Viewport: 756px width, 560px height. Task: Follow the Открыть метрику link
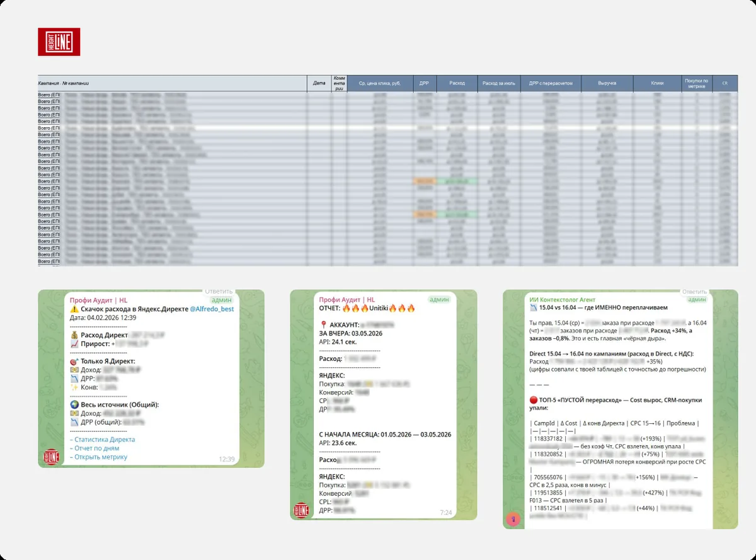pyautogui.click(x=98, y=457)
